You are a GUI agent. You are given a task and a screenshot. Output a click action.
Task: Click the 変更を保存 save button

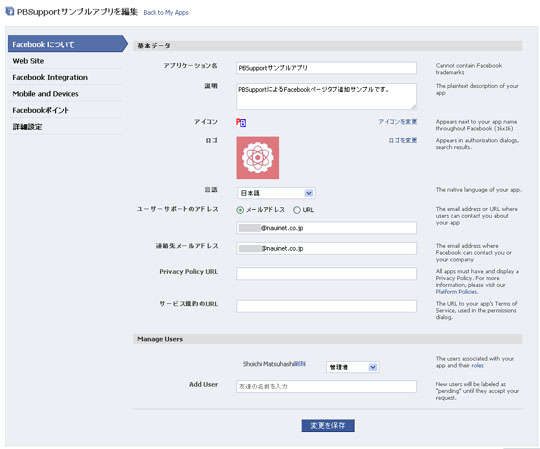[328, 426]
